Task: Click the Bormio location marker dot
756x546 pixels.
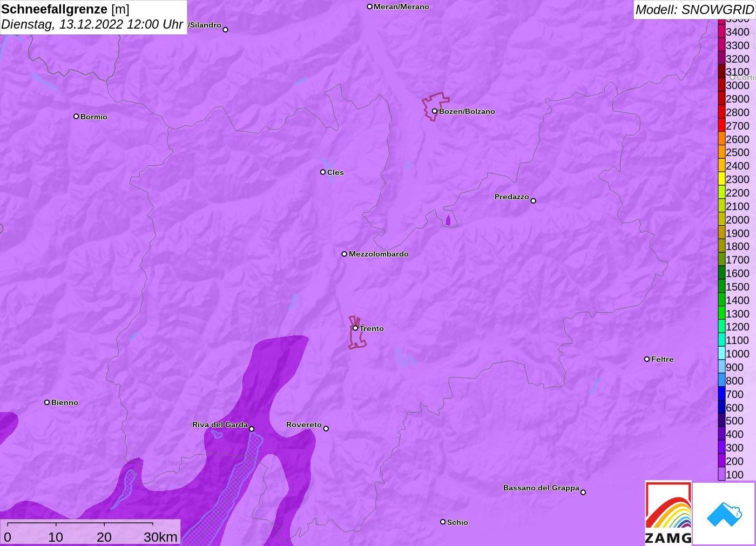Action: pyautogui.click(x=76, y=116)
